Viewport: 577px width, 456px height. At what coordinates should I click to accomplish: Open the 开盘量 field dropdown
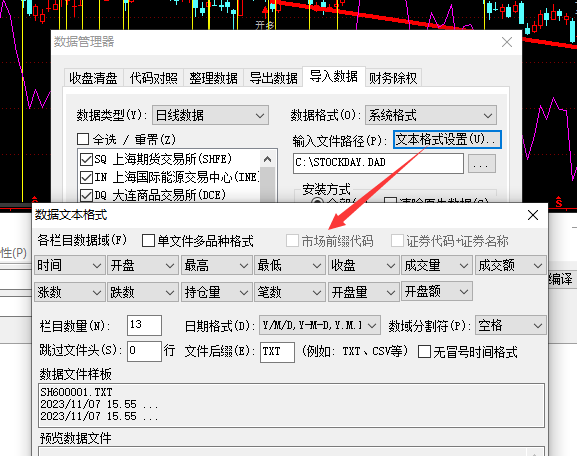363,292
